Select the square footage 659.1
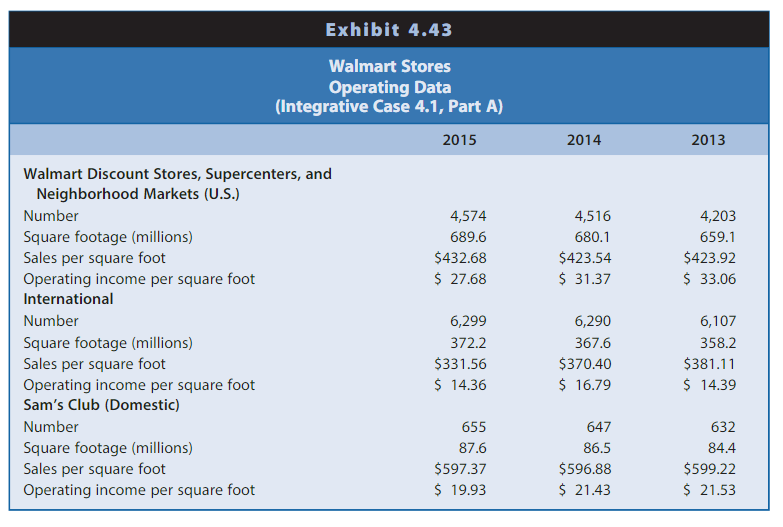This screenshot has height=527, width=783. [x=718, y=237]
